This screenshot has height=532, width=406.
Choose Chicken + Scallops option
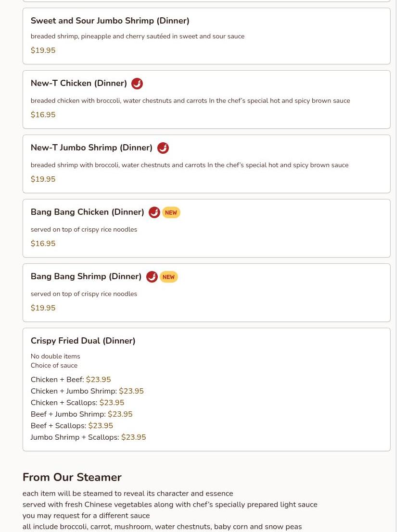click(x=77, y=402)
